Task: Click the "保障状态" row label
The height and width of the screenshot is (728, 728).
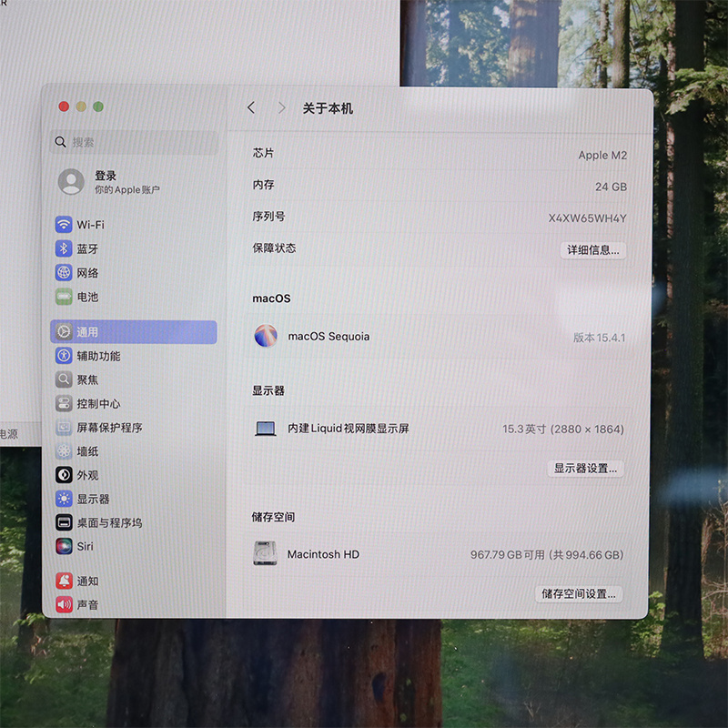Action: tap(274, 248)
